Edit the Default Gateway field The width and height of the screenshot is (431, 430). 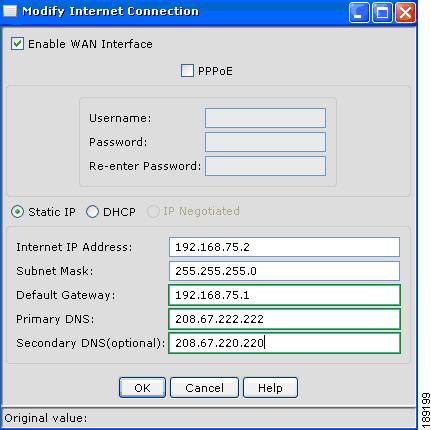click(x=284, y=295)
